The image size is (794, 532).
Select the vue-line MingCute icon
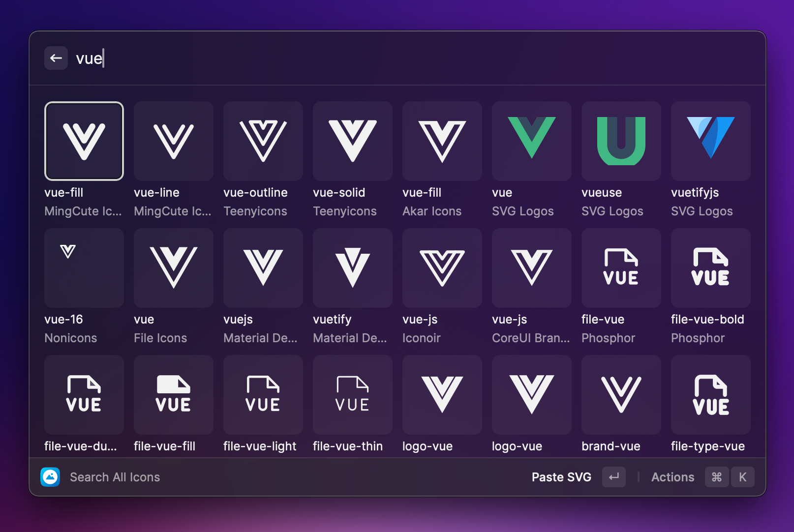[x=173, y=141]
